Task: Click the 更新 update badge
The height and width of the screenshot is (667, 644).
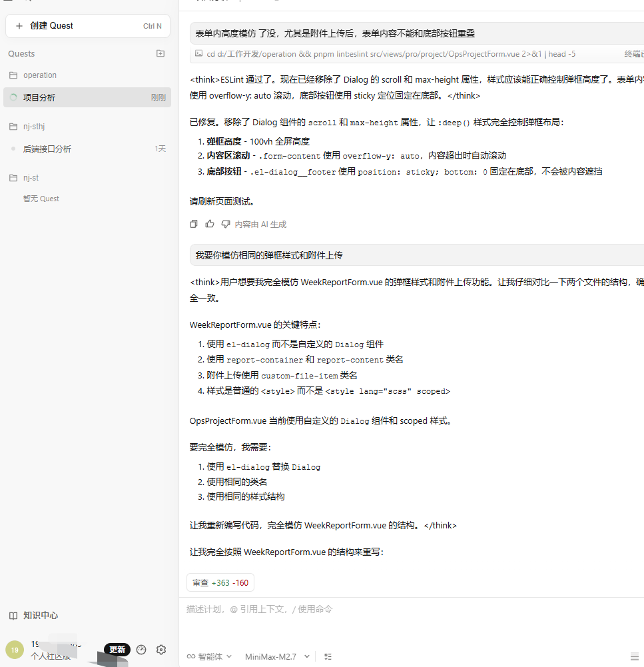Action: click(117, 650)
